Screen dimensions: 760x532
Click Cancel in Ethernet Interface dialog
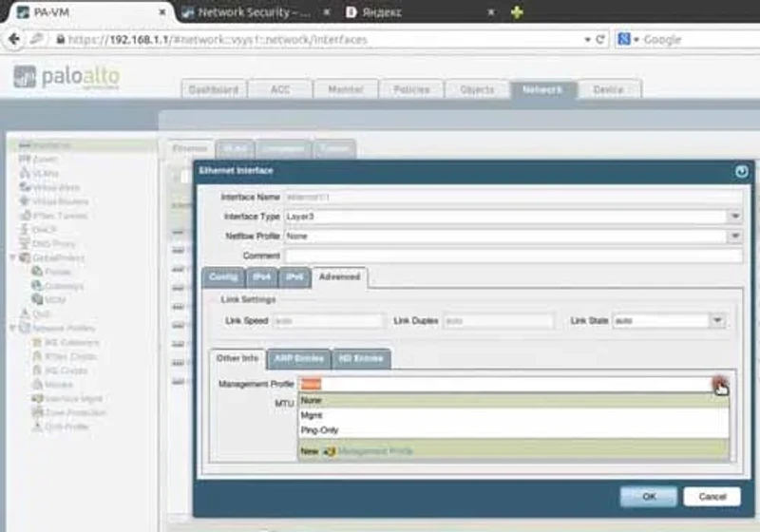pos(712,497)
